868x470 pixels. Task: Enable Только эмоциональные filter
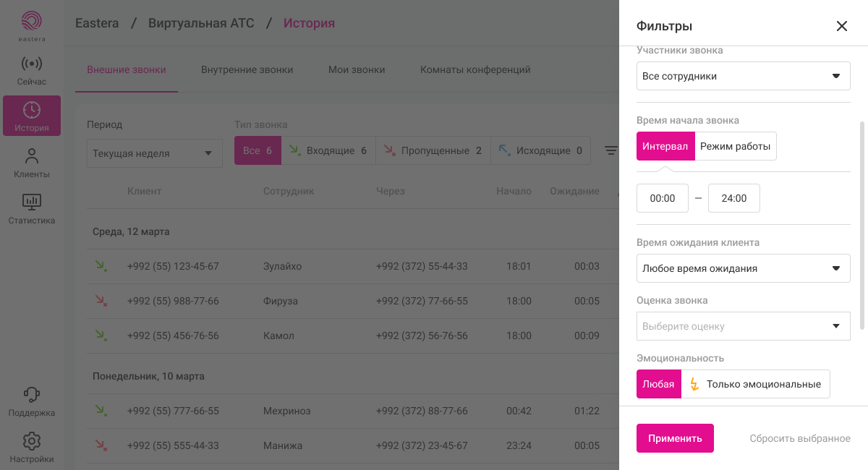click(756, 385)
